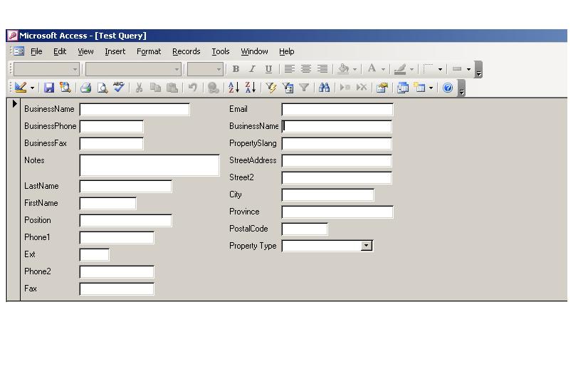Save the record with the floppy icon
The width and height of the screenshot is (588, 374).
[x=48, y=88]
